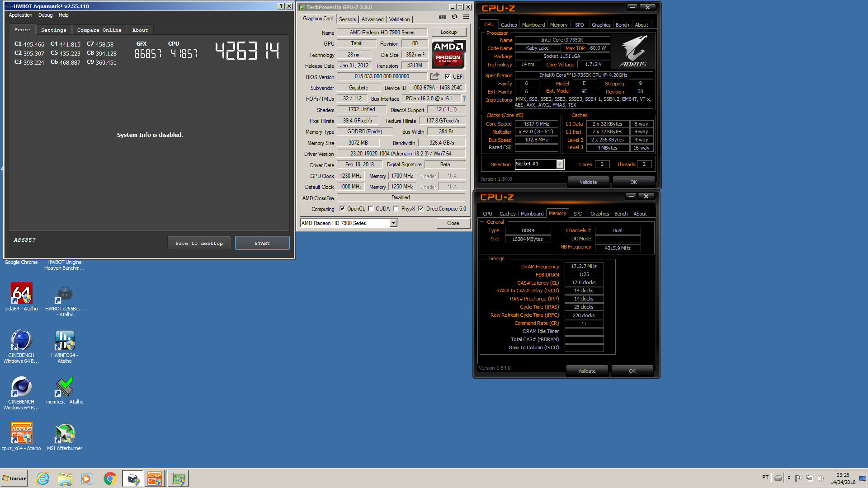Click taskbar clock showing 03:26

tap(843, 479)
